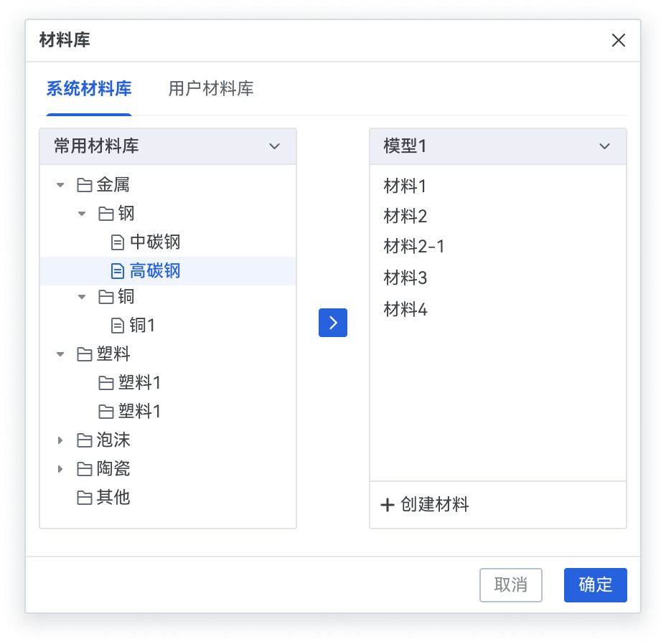The image size is (666, 644).
Task: Click the 确定 button
Action: [x=595, y=585]
